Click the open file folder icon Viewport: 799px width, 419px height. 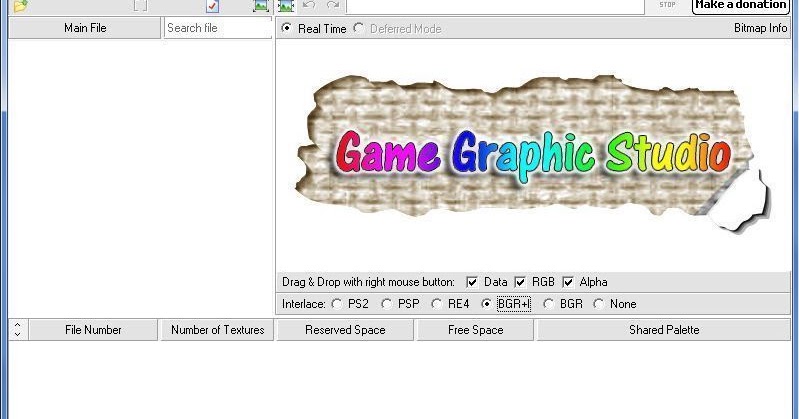20,6
